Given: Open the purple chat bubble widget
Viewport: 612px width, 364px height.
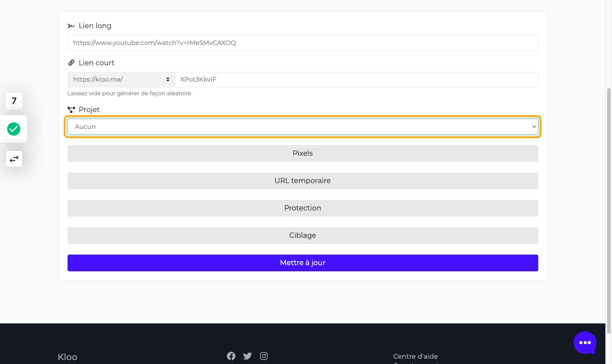Looking at the screenshot, I should coord(585,342).
